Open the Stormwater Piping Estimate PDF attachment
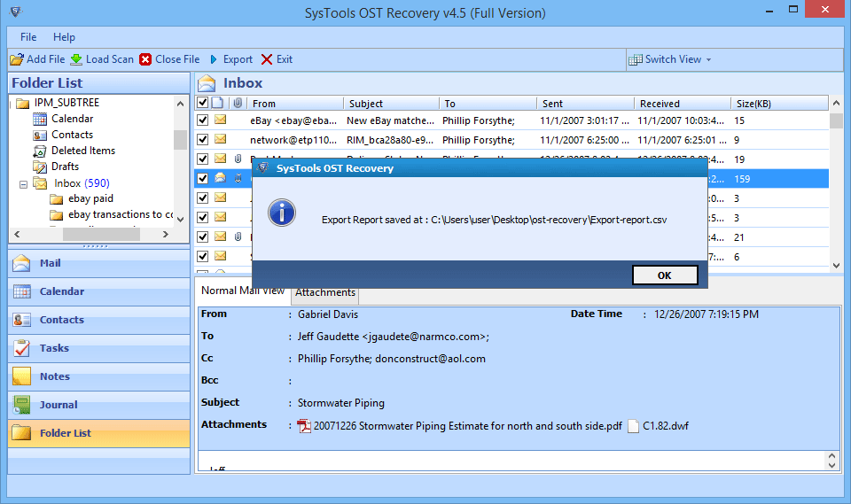 click(x=460, y=426)
